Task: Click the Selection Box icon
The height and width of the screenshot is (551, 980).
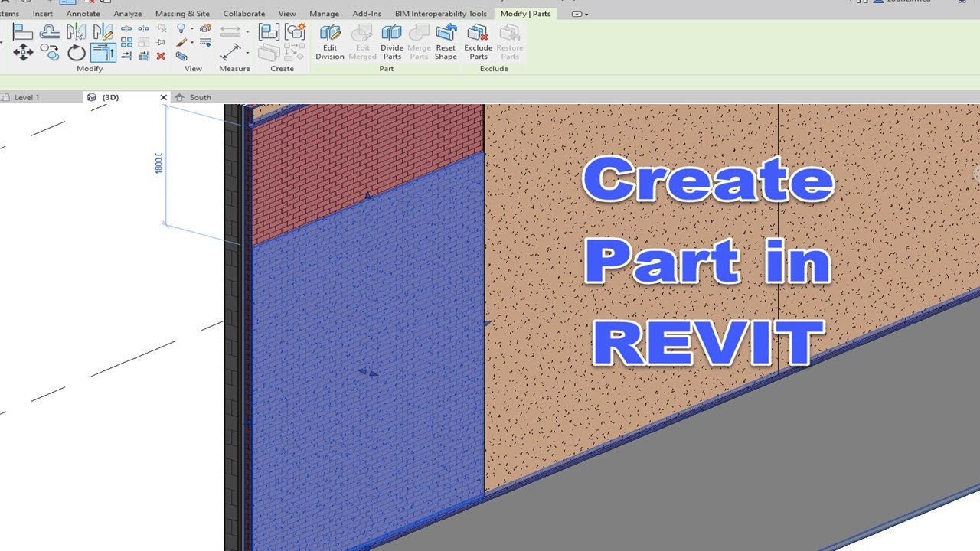Action: (x=181, y=56)
